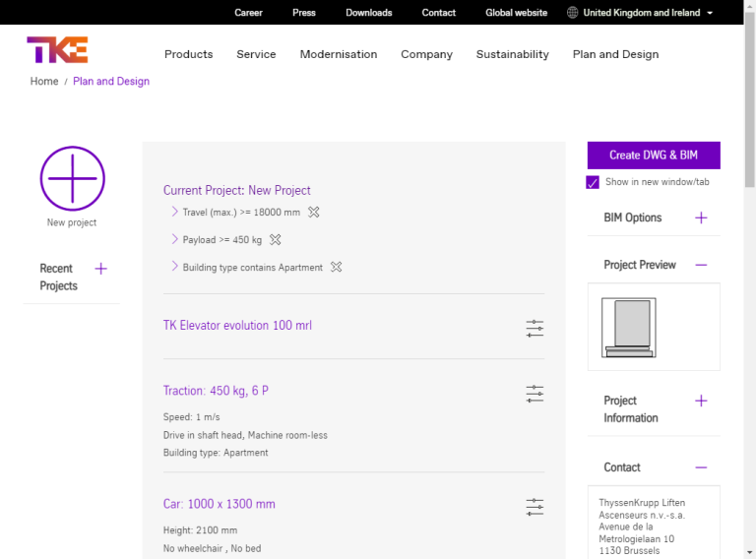Go to Home breadcrumb
This screenshot has height=559, width=756.
44,82
